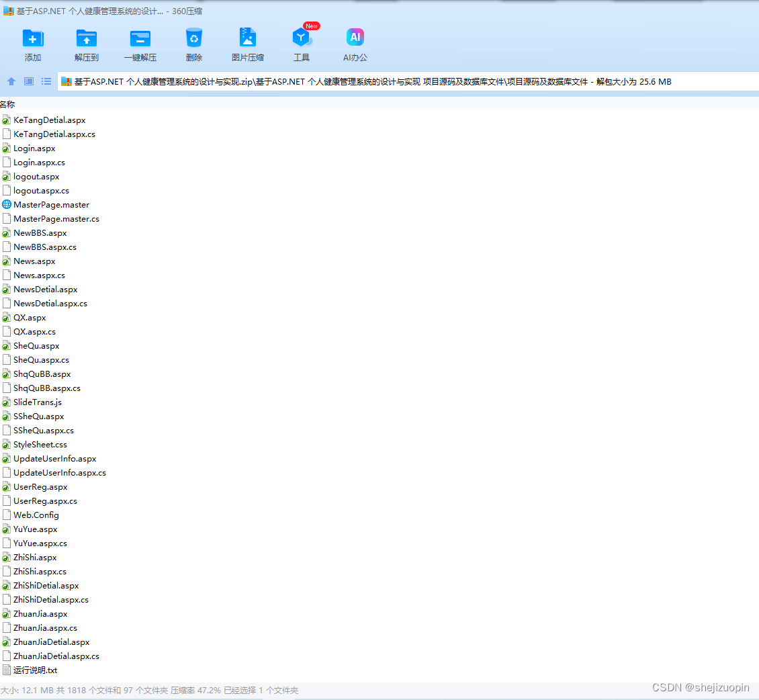759x700 pixels.
Task: Click the 删除 (Delete) trash icon
Action: tap(194, 38)
